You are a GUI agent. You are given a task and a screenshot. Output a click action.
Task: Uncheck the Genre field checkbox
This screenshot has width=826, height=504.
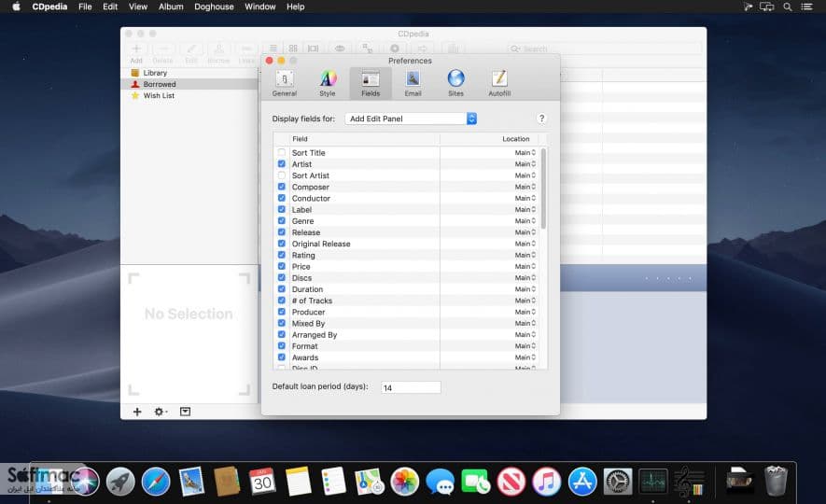click(x=281, y=220)
